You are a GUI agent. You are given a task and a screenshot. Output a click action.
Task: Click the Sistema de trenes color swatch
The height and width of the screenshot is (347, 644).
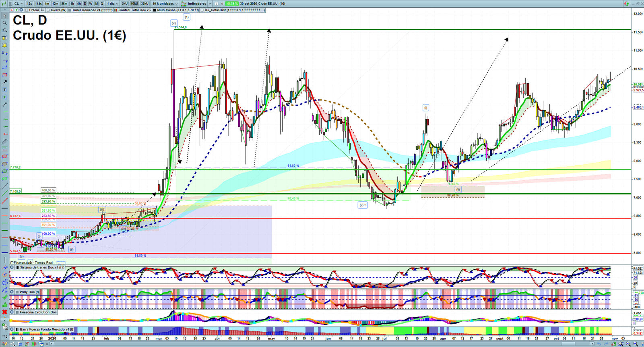[17, 267]
